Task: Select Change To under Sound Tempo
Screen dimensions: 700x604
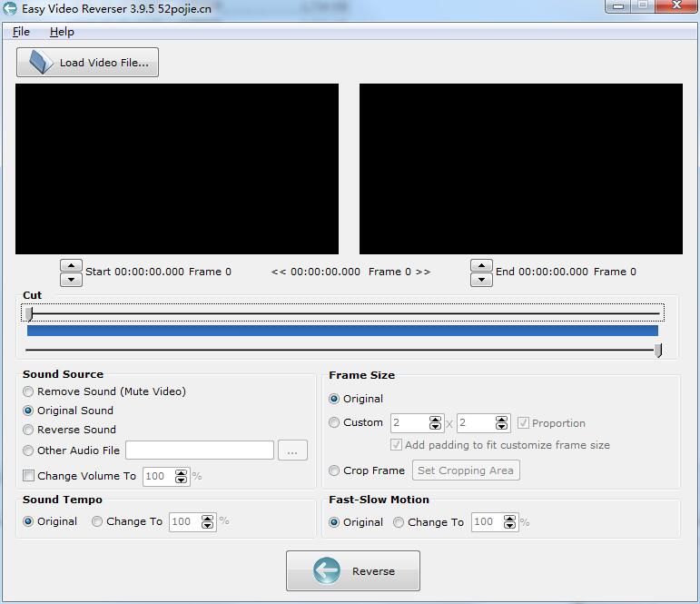Action: click(x=97, y=521)
